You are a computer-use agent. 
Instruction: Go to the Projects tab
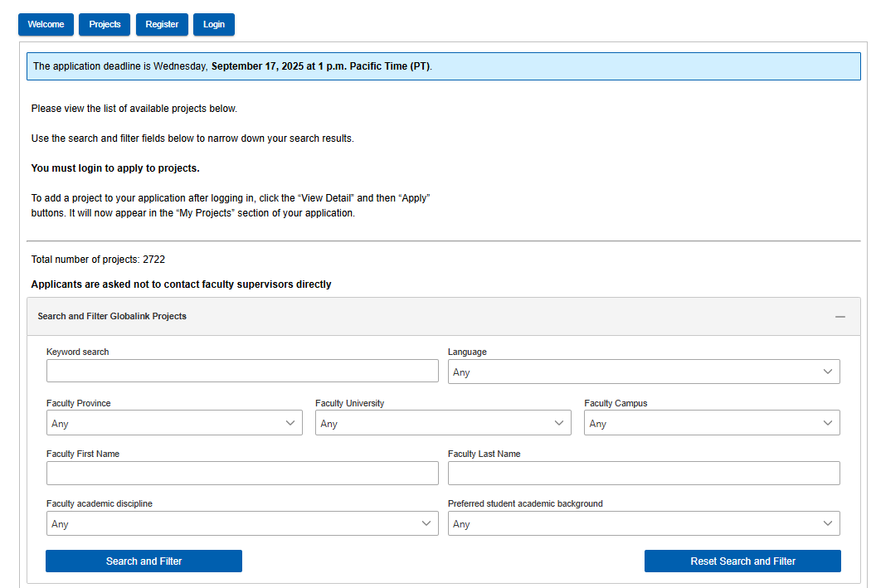coord(105,25)
